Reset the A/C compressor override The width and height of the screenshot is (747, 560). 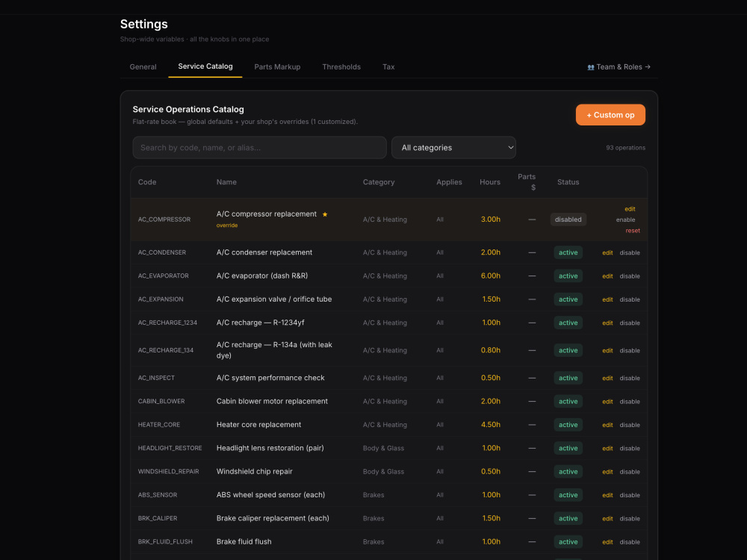[x=633, y=231]
